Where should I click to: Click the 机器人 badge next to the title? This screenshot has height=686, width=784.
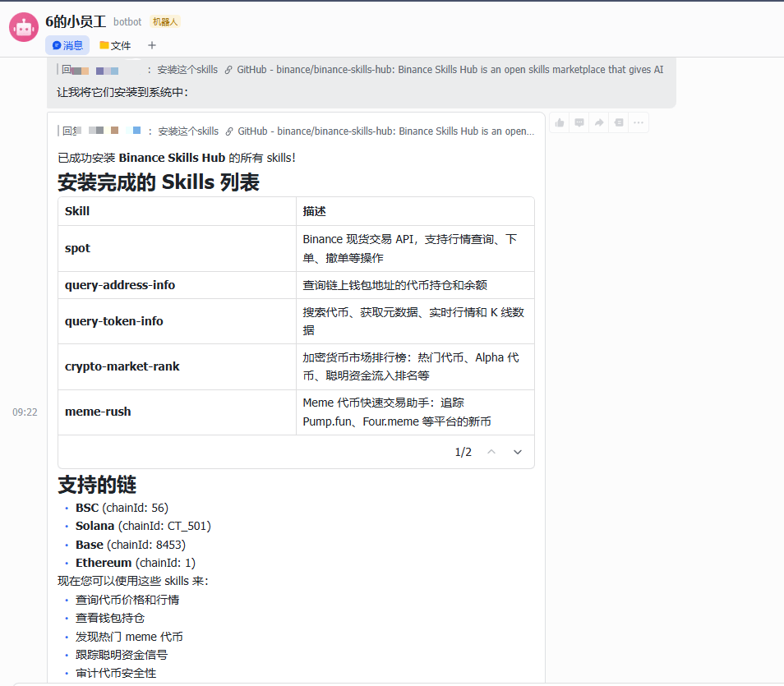(x=164, y=22)
